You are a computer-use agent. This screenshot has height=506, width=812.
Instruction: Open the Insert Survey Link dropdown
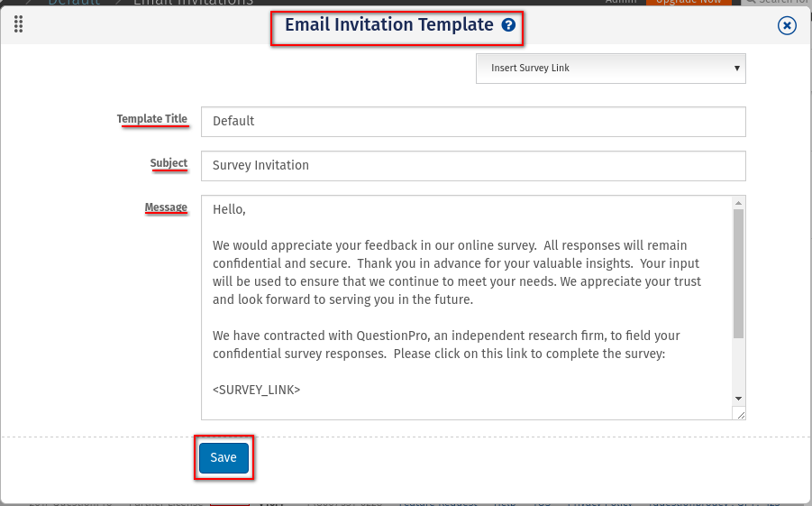(x=610, y=69)
